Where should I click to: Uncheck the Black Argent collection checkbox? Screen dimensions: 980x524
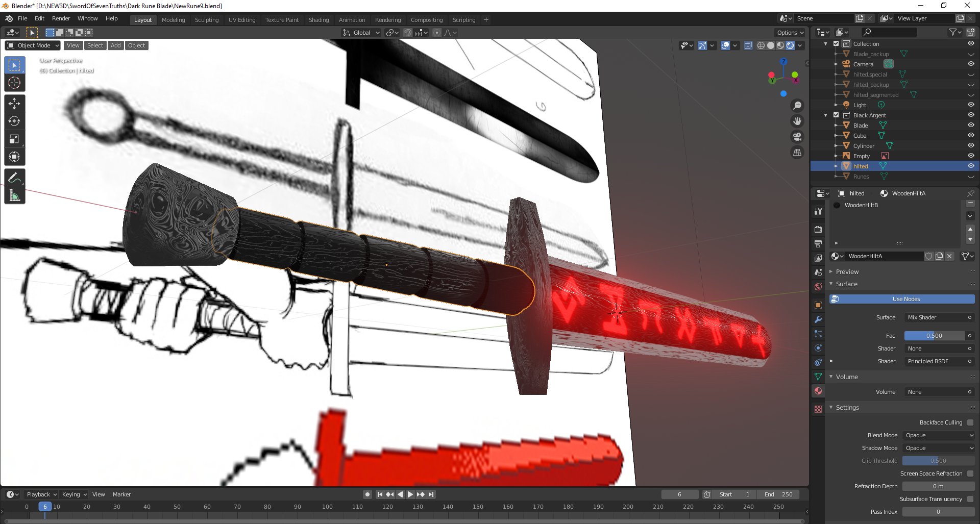coord(836,115)
